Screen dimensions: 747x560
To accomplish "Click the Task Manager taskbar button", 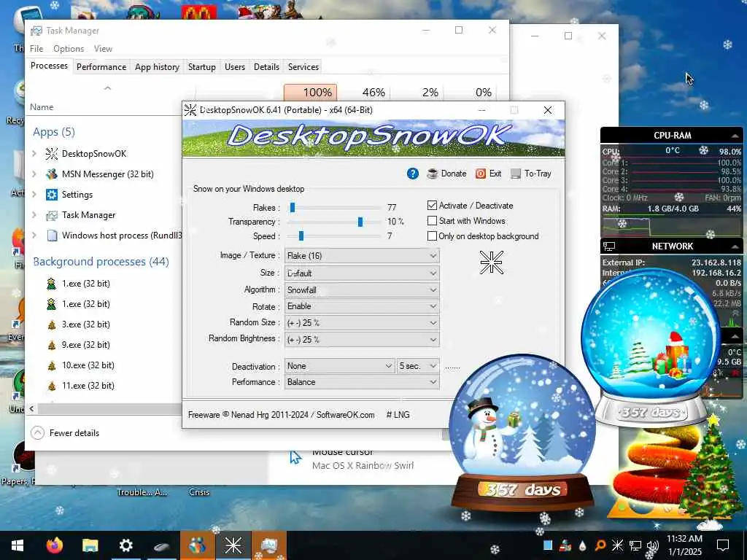I will pos(268,545).
